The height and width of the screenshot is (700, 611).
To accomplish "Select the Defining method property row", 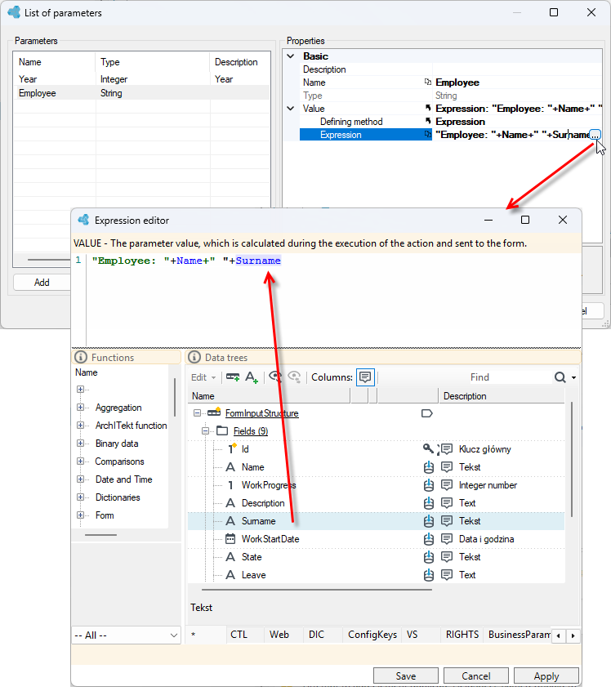I will (x=451, y=122).
